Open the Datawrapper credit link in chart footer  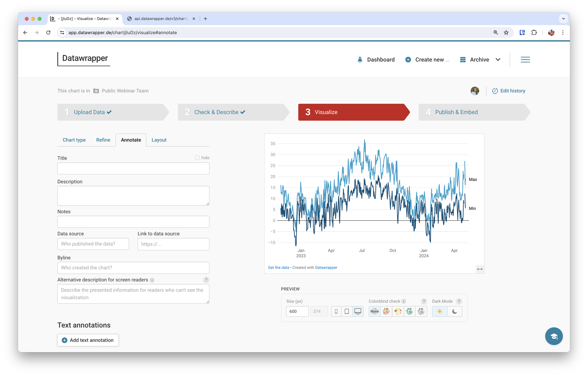(x=326, y=268)
